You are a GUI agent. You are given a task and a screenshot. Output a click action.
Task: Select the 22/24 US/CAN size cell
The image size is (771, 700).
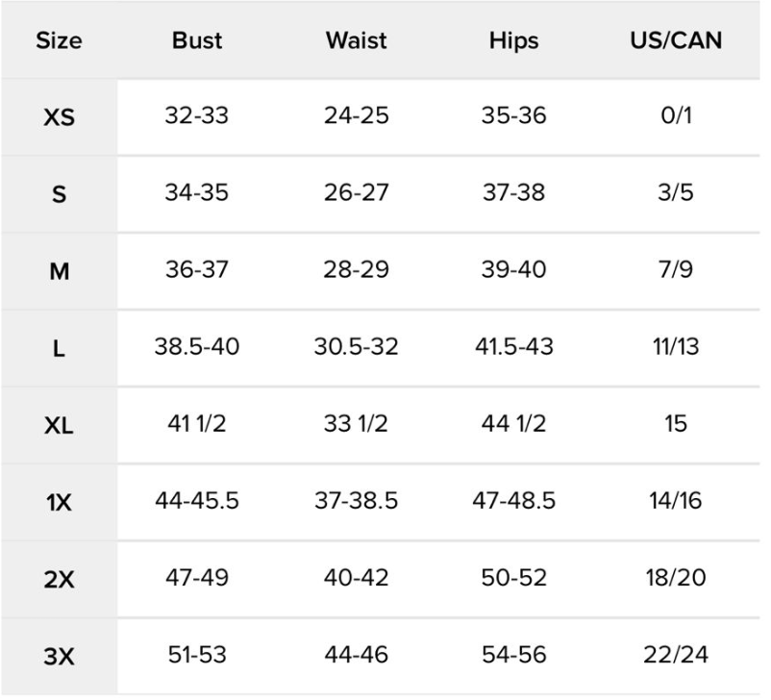[x=675, y=655]
